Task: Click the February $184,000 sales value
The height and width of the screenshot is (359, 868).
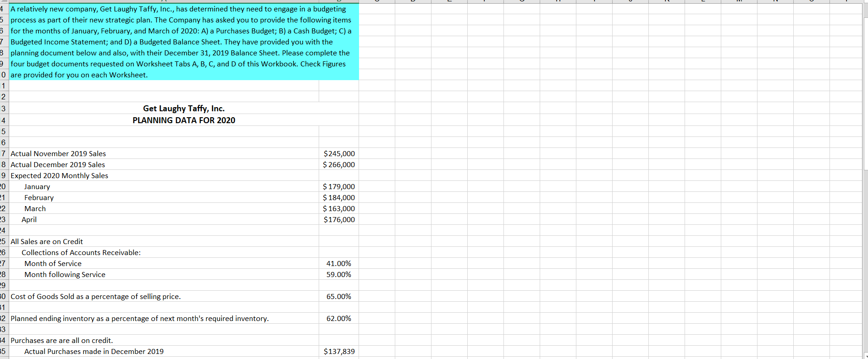Action: point(339,197)
